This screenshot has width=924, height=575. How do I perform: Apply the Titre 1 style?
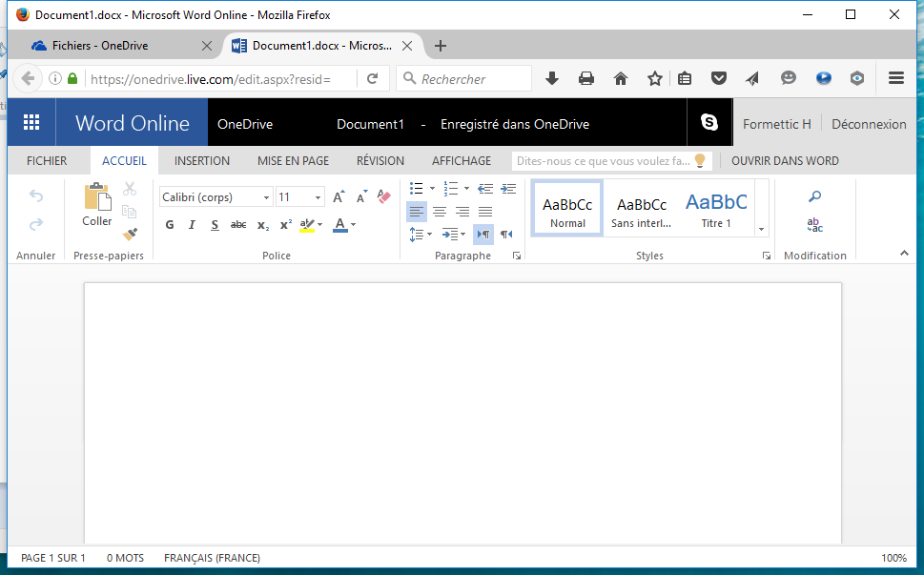pyautogui.click(x=716, y=209)
